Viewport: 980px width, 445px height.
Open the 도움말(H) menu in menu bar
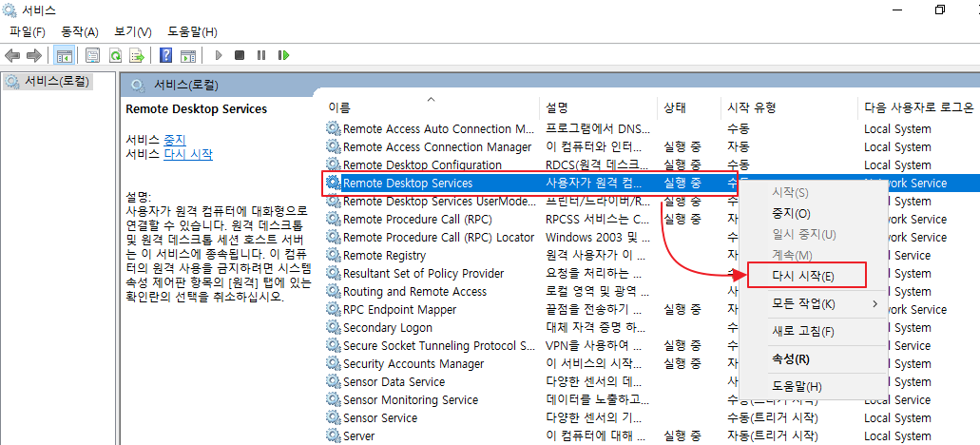[192, 32]
